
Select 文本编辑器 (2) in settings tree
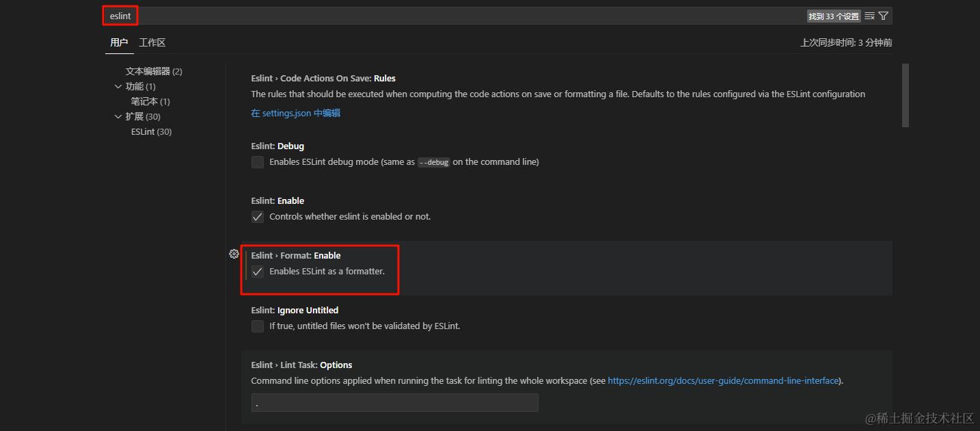(x=154, y=71)
